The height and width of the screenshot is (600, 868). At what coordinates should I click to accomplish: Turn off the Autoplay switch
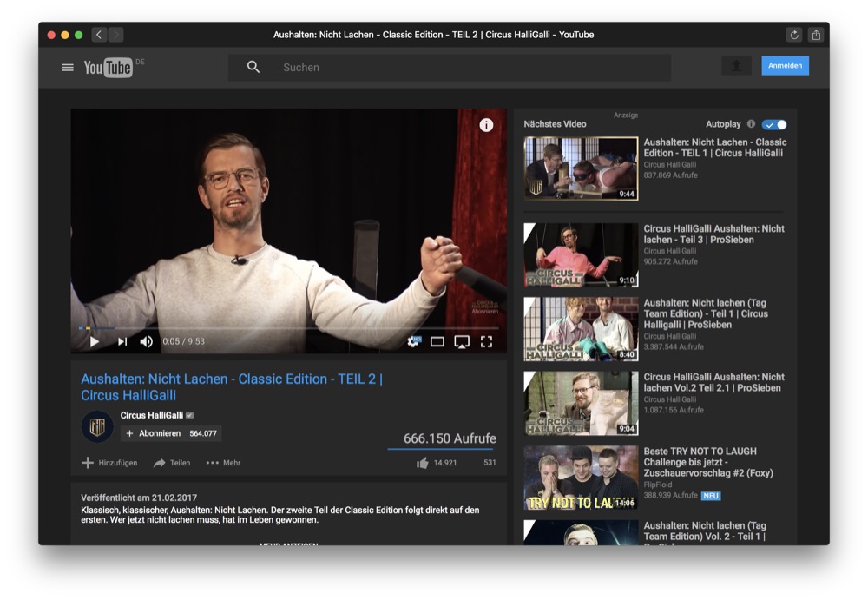pos(774,124)
